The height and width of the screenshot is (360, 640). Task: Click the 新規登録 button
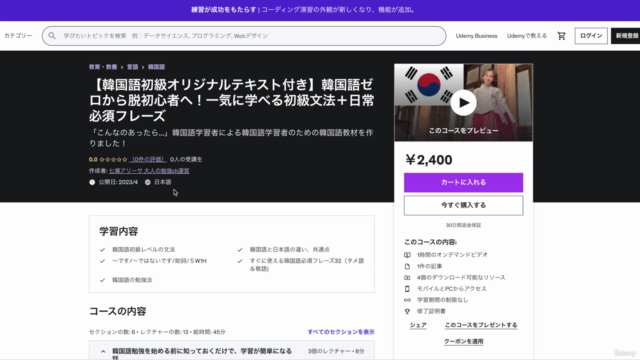point(626,36)
